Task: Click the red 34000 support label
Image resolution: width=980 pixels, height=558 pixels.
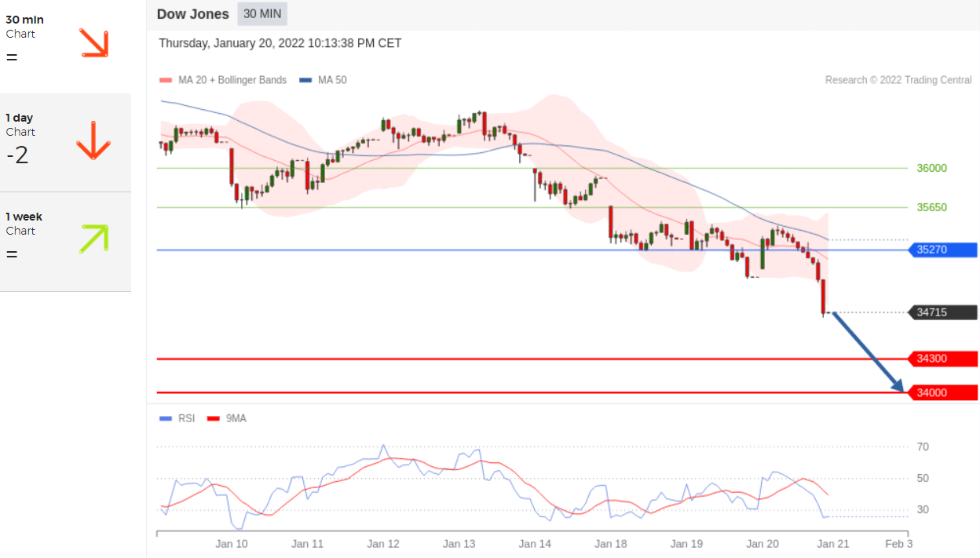Action: 942,392
